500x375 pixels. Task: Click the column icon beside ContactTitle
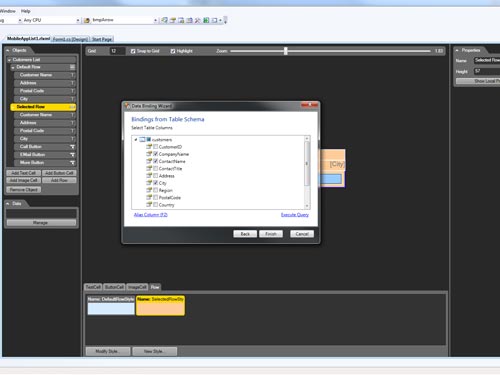point(149,168)
